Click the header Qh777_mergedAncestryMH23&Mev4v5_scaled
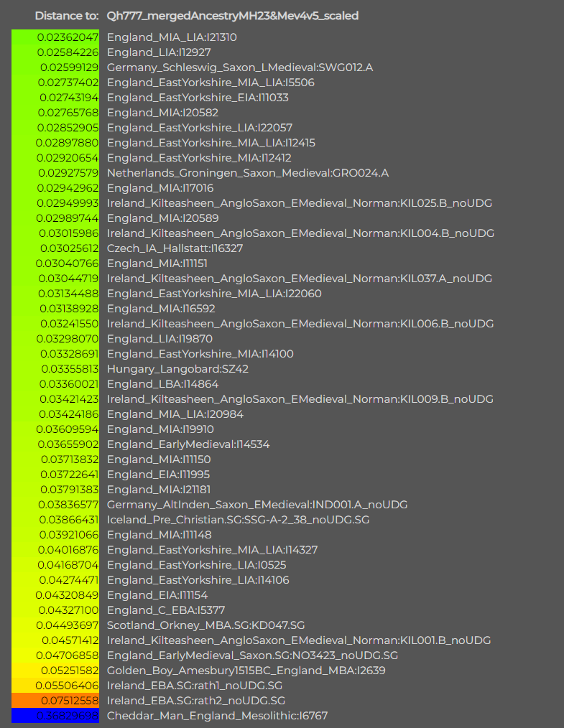Image resolution: width=564 pixels, height=728 pixels. coord(233,16)
